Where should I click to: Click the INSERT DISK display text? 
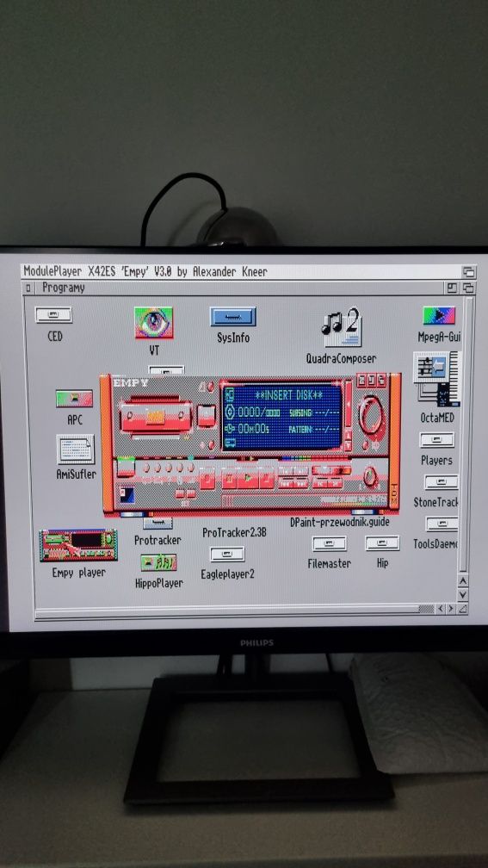289,395
